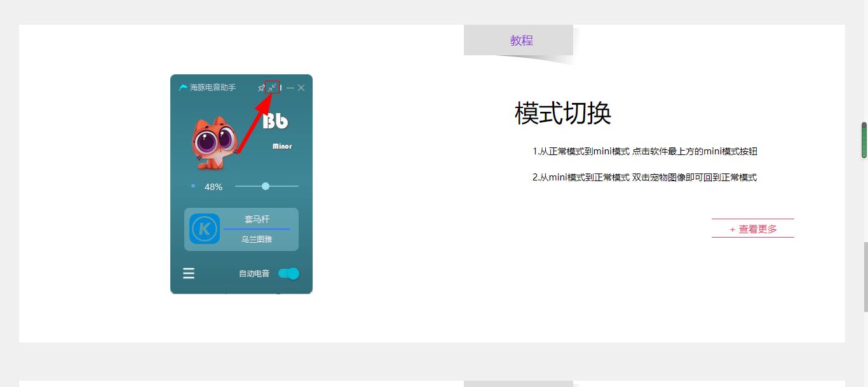The height and width of the screenshot is (387, 868).
Task: Turn off the 自动电音 switch
Action: pyautogui.click(x=288, y=273)
